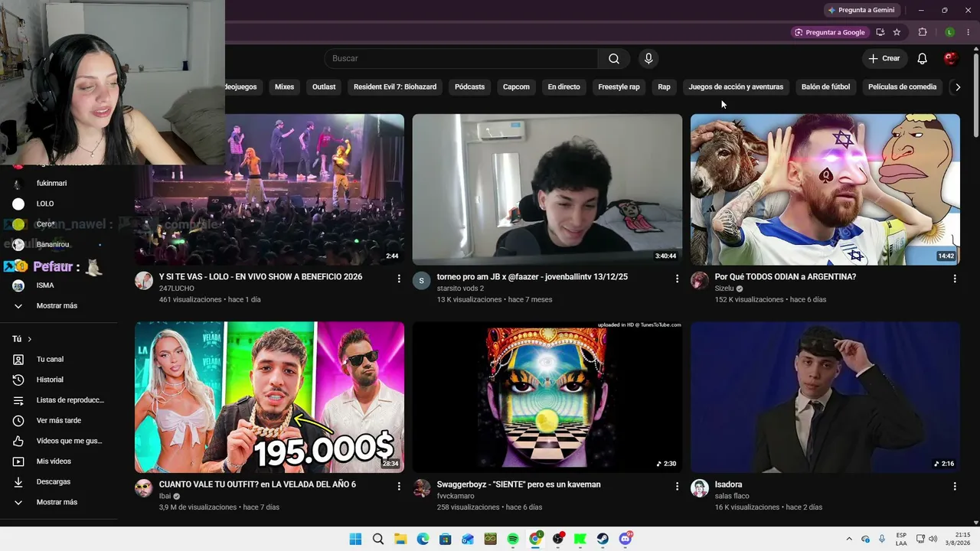Select the Freestyle rap filter chip
This screenshot has width=980, height=551.
619,87
